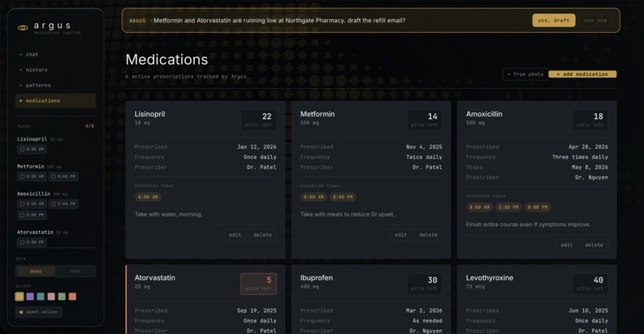The width and height of the screenshot is (644, 334).
Task: Click the Atorvastatin card title
Action: coord(155,278)
